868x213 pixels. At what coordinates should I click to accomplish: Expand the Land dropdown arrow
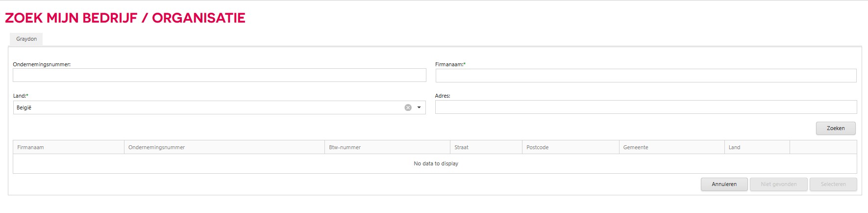coord(419,107)
